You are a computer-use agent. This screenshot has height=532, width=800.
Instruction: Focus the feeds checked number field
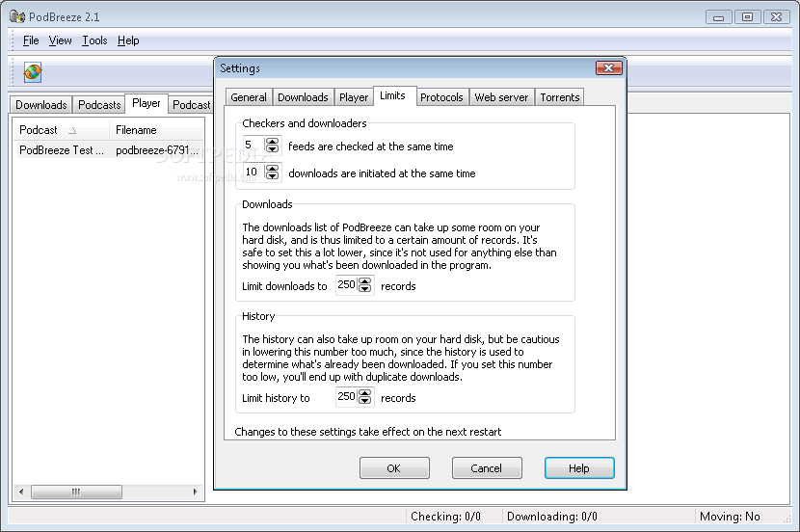(254, 145)
